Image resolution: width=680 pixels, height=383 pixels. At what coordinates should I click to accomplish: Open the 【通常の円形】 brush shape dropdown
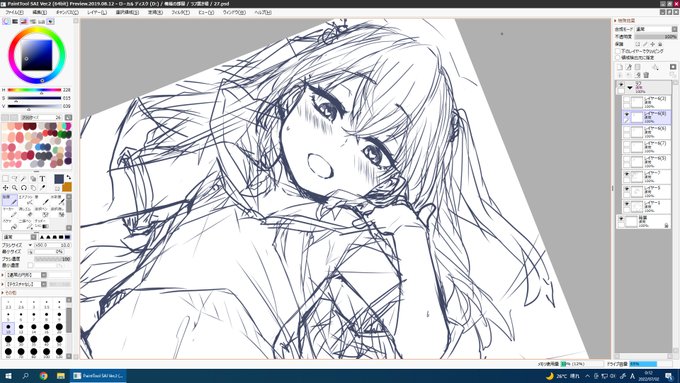coord(26,275)
